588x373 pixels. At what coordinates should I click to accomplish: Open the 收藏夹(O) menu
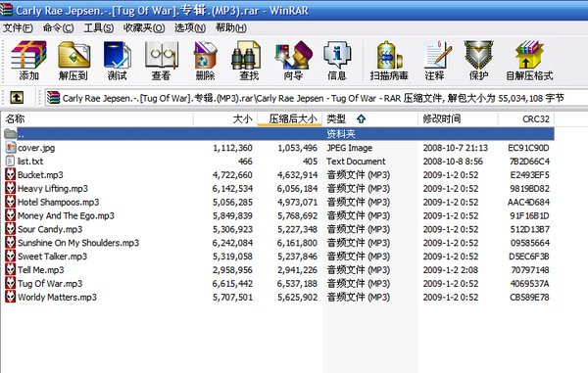[x=144, y=27]
